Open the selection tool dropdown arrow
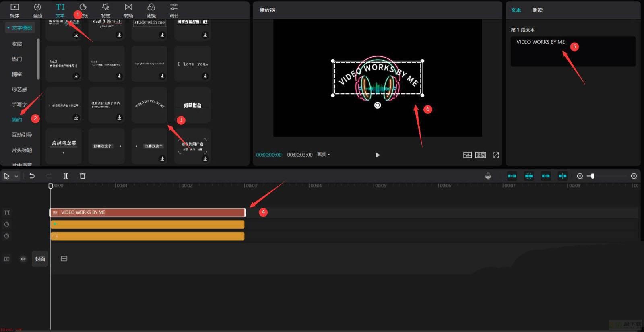The width and height of the screenshot is (644, 332). click(x=17, y=176)
